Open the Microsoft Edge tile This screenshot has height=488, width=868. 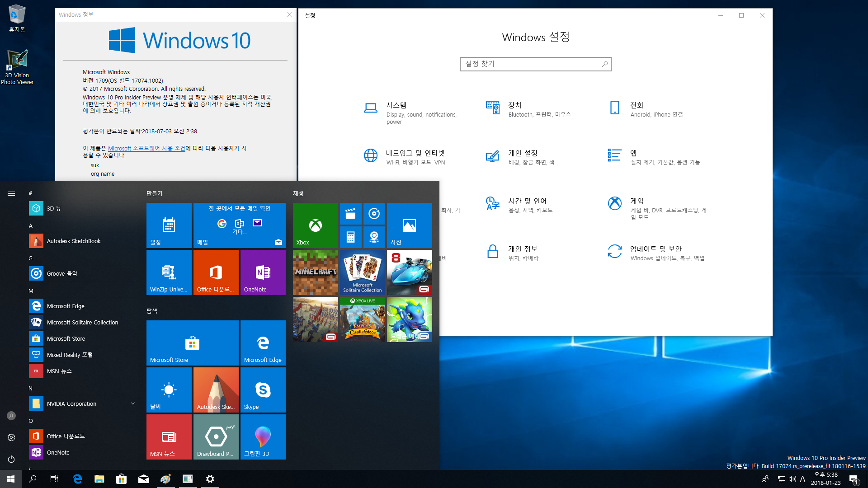tap(263, 343)
